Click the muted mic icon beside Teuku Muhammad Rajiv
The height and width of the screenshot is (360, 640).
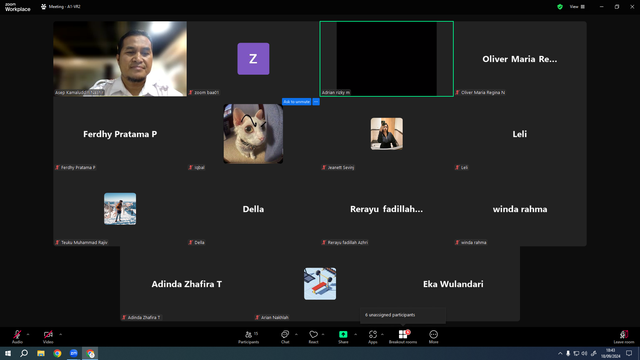click(58, 242)
